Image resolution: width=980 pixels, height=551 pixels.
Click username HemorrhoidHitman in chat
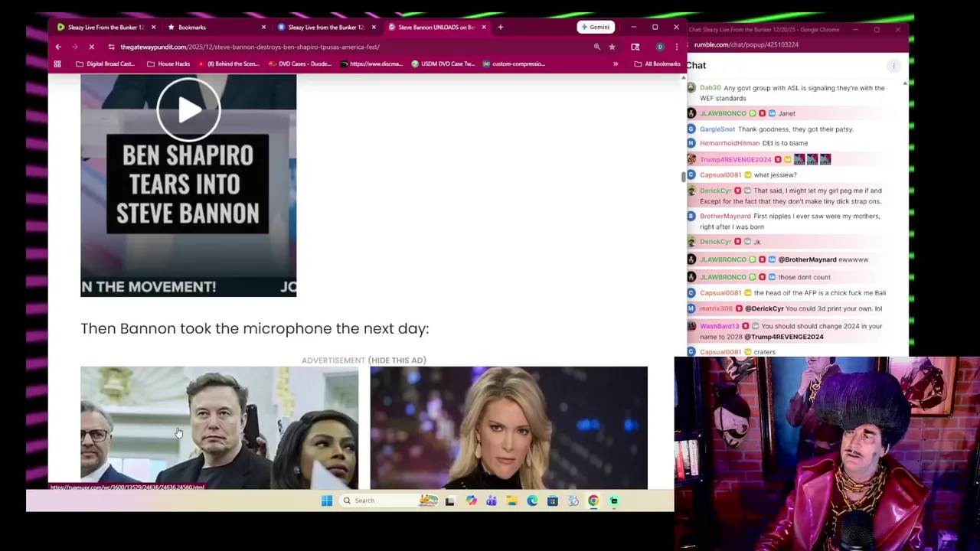[730, 143]
